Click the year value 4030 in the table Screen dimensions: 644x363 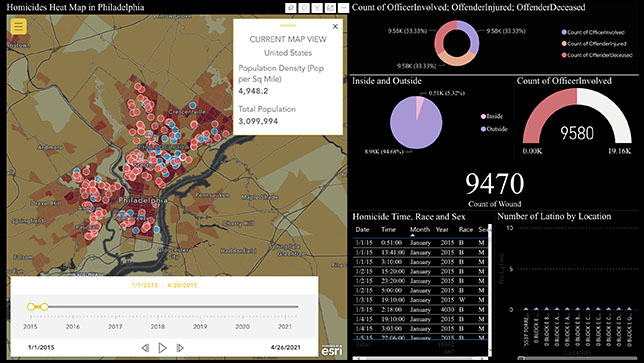pos(447,310)
